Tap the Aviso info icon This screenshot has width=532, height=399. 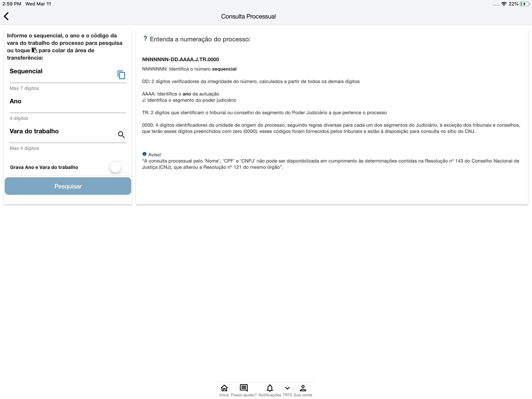tap(144, 154)
